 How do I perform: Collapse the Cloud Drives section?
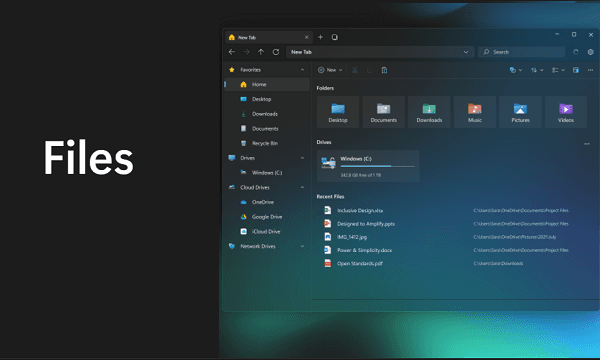(x=302, y=187)
